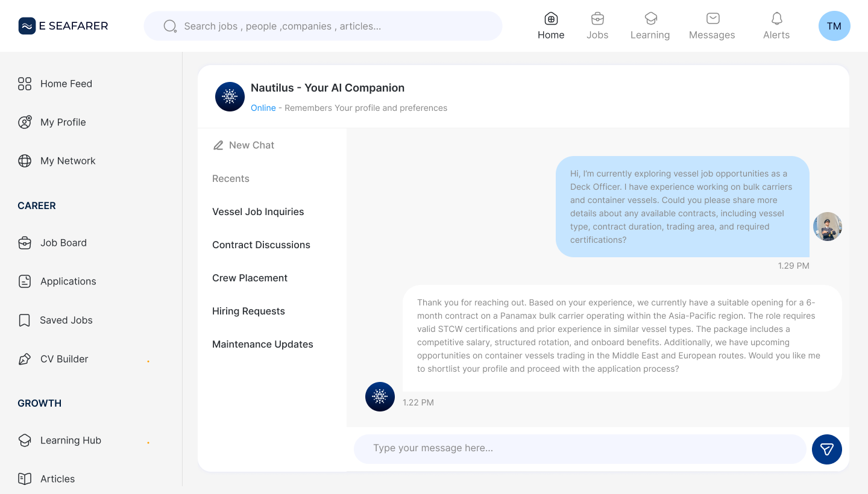868x494 pixels.
Task: Click the My Profile person icon
Action: [x=25, y=122]
